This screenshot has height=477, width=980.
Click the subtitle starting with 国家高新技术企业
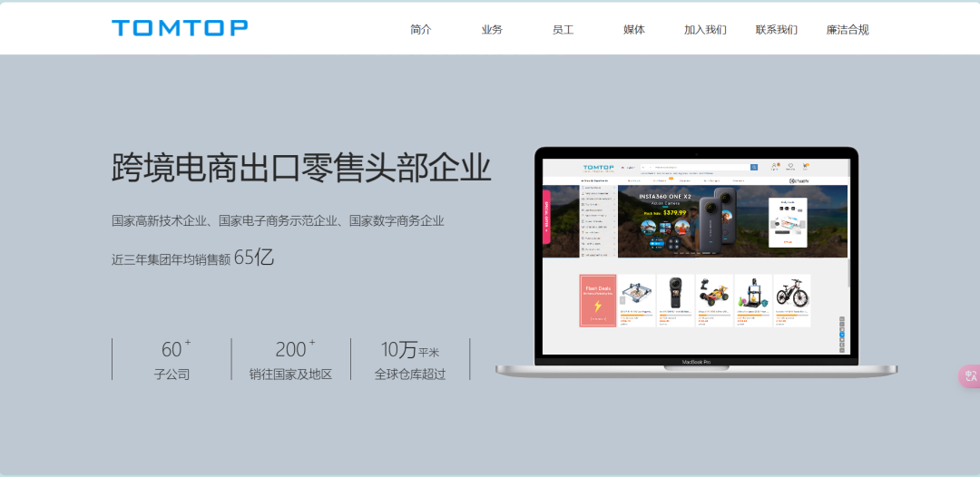279,221
